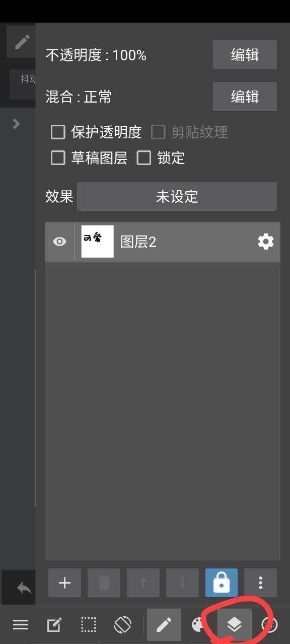Open layer 图层2 settings gear

tap(266, 242)
